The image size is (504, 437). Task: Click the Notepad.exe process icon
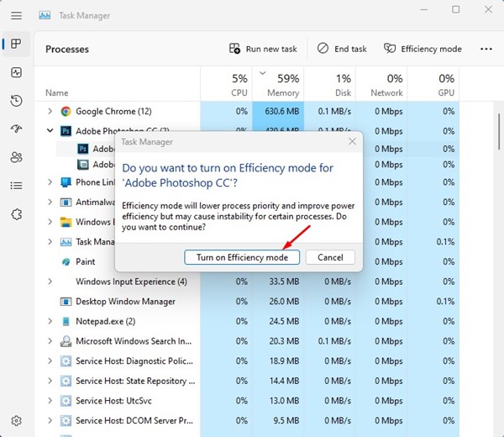[66, 321]
